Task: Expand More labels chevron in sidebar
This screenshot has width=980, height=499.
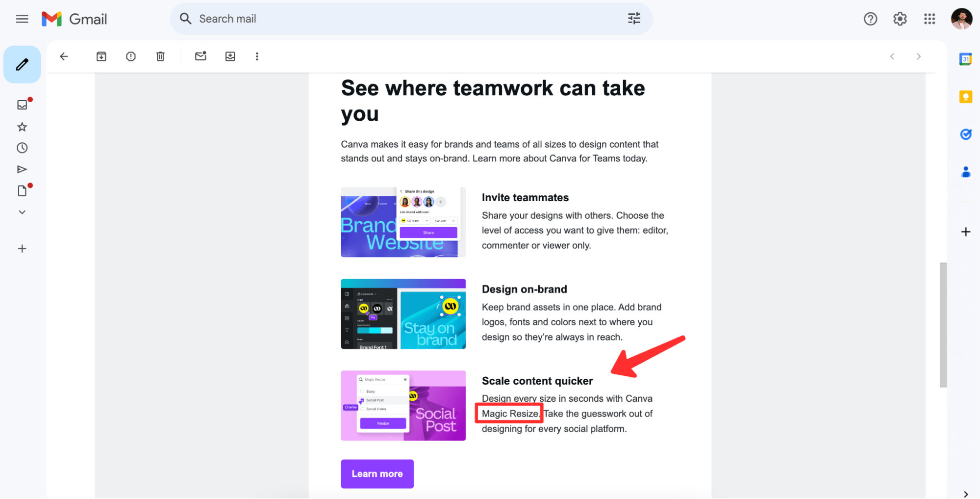Action: (22, 212)
